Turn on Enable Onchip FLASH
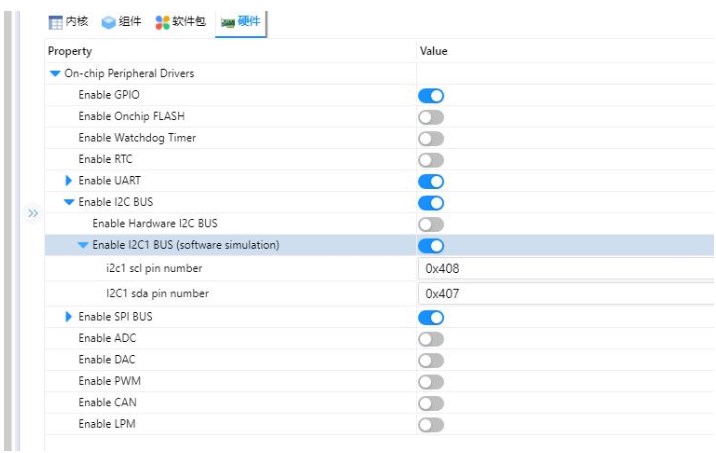The height and width of the screenshot is (453, 716). tap(431, 117)
